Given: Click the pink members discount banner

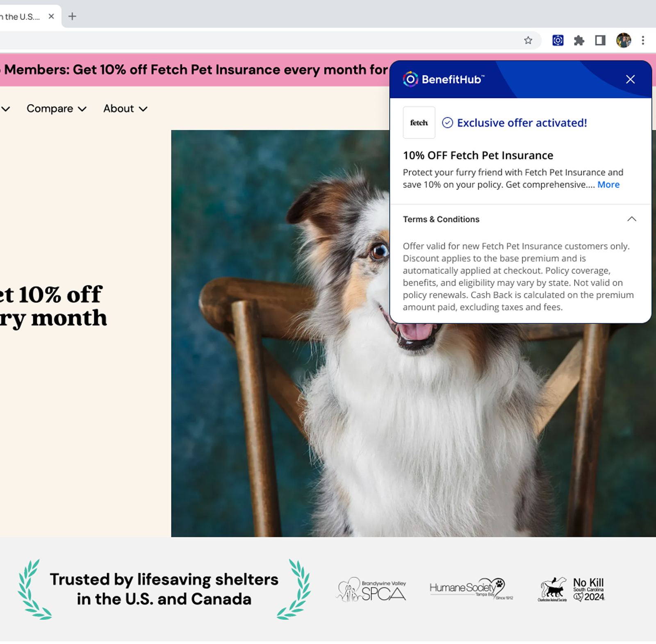Looking at the screenshot, I should pyautogui.click(x=195, y=70).
